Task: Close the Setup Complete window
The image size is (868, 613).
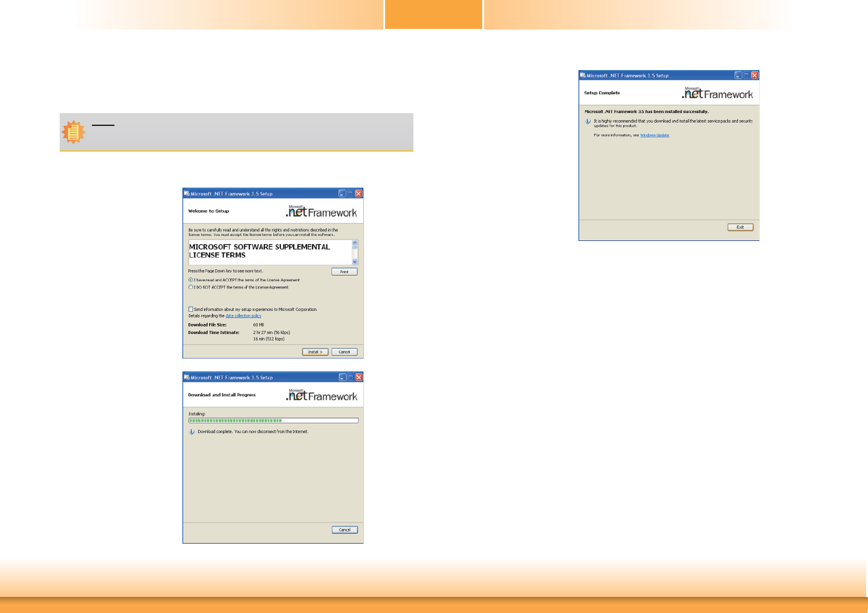Action: (755, 75)
